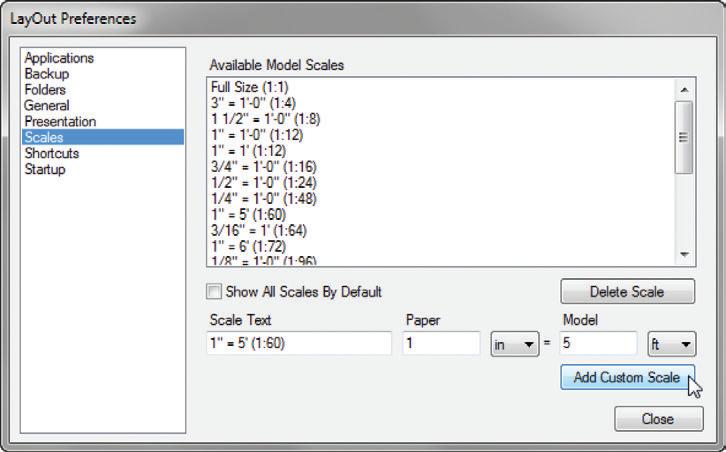
Task: Open the Paper units dropdown (in)
Action: pos(514,344)
